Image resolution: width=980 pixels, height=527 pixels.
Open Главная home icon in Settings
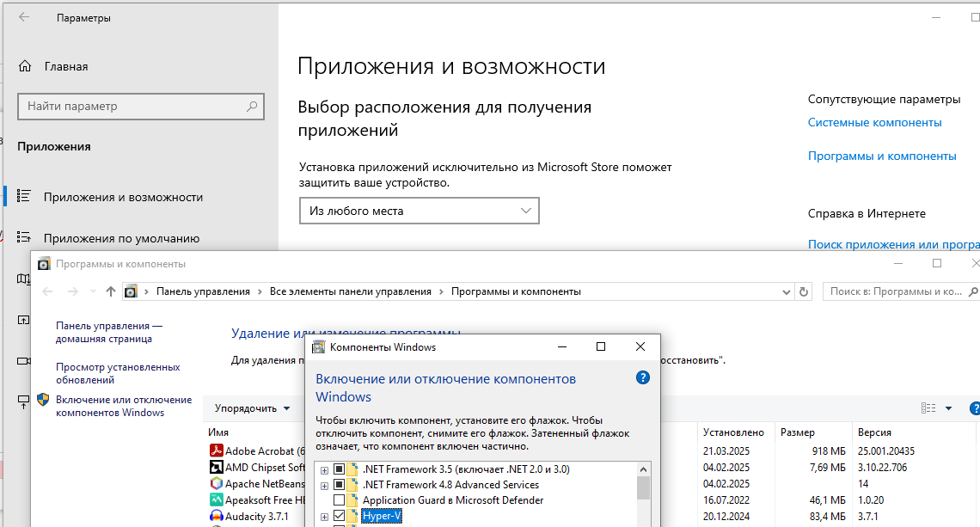pyautogui.click(x=26, y=67)
